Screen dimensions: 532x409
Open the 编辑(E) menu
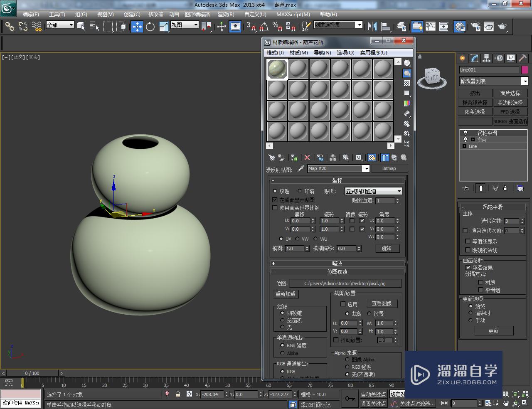31,15
